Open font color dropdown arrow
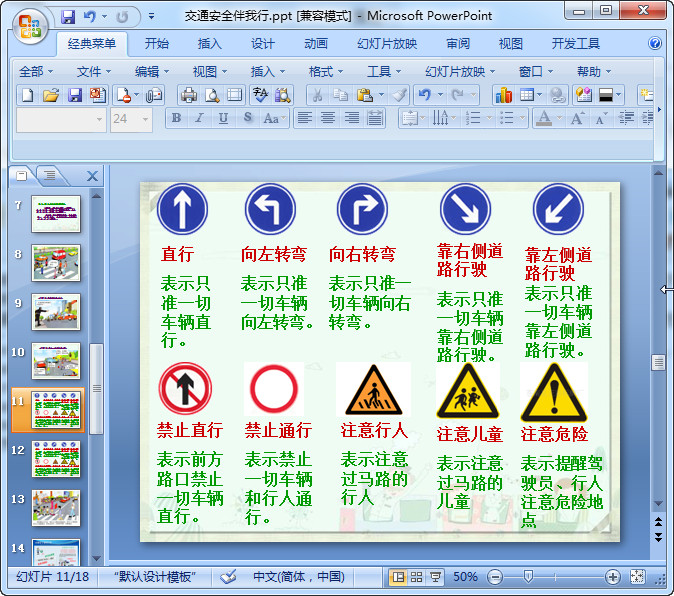Viewport: 674px width, 596px height. (560, 118)
